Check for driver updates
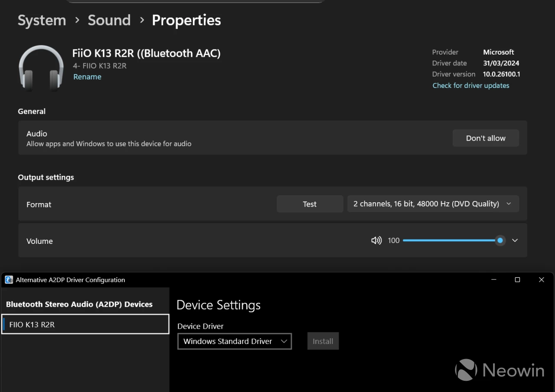 (471, 85)
